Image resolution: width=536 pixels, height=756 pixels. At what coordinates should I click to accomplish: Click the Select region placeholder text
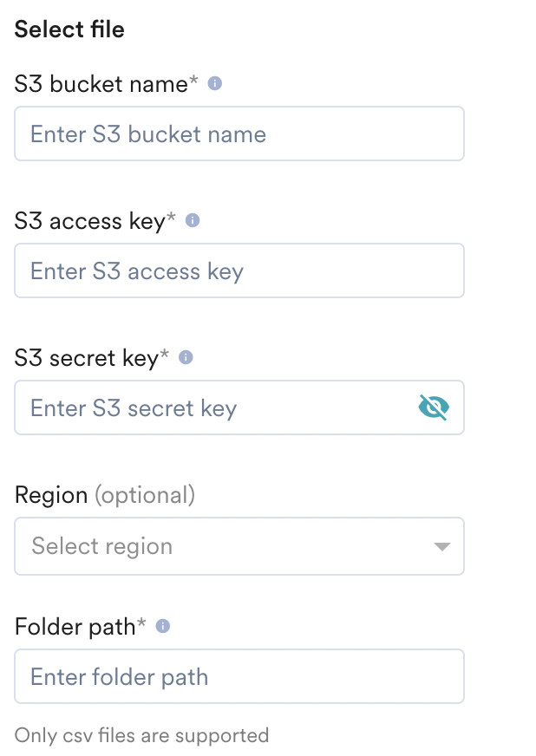101,546
